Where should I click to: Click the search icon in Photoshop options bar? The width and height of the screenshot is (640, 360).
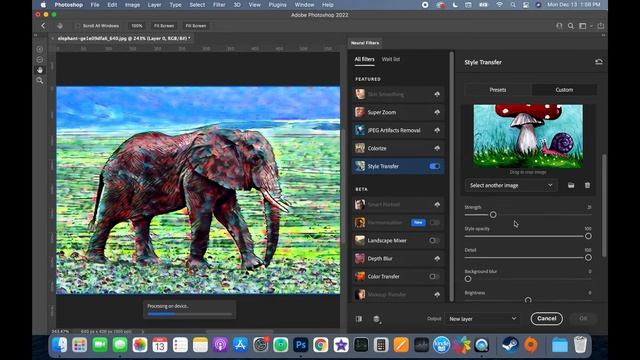click(571, 26)
